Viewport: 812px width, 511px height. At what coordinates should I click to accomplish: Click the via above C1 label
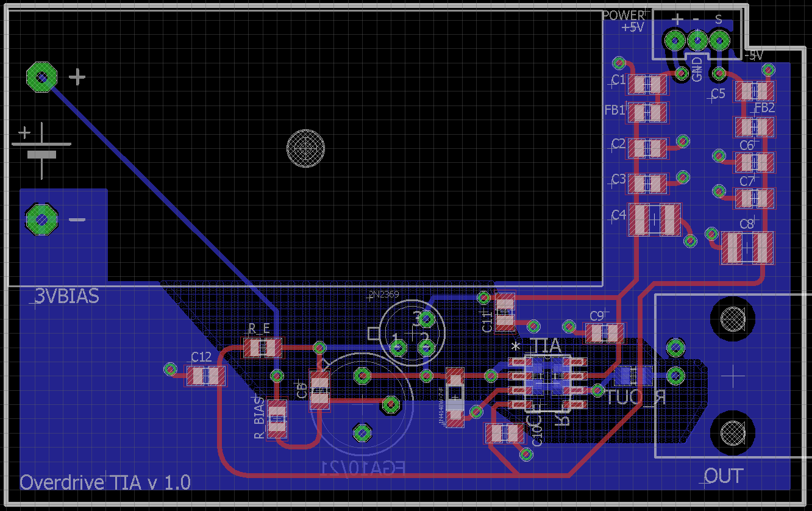[x=619, y=63]
